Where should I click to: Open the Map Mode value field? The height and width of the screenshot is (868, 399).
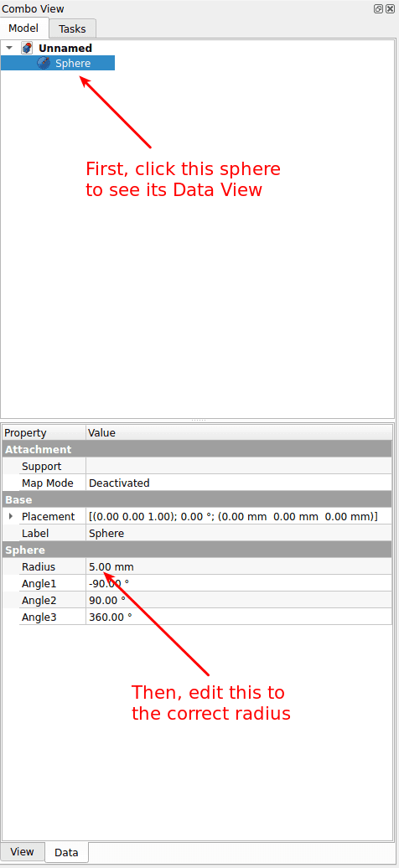point(239,483)
